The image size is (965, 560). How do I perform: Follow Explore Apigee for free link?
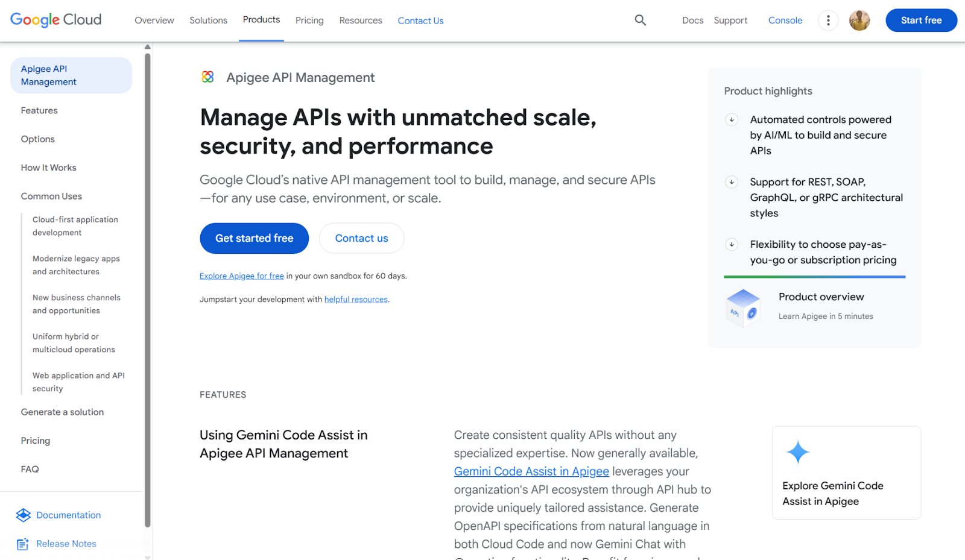[242, 276]
